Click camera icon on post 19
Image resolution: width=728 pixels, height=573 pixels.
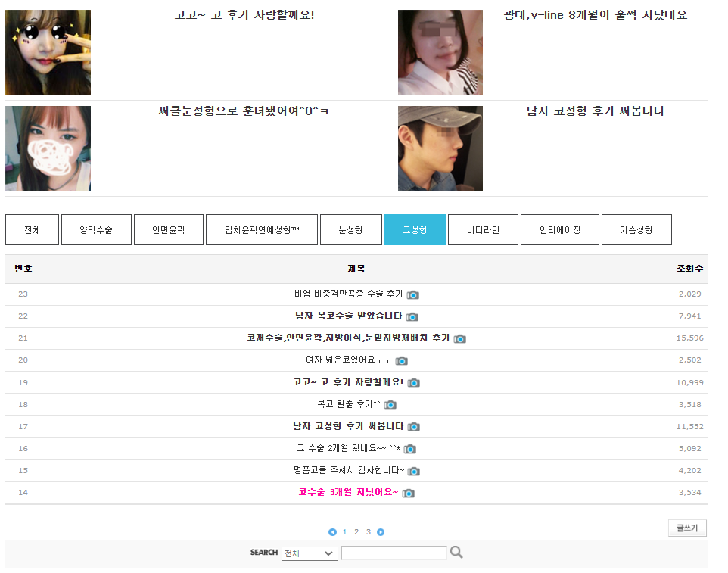pyautogui.click(x=413, y=383)
